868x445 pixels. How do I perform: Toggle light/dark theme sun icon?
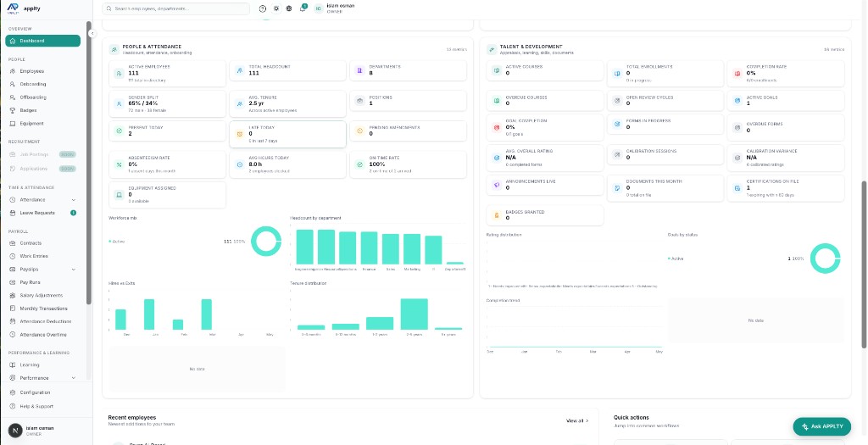click(x=276, y=8)
